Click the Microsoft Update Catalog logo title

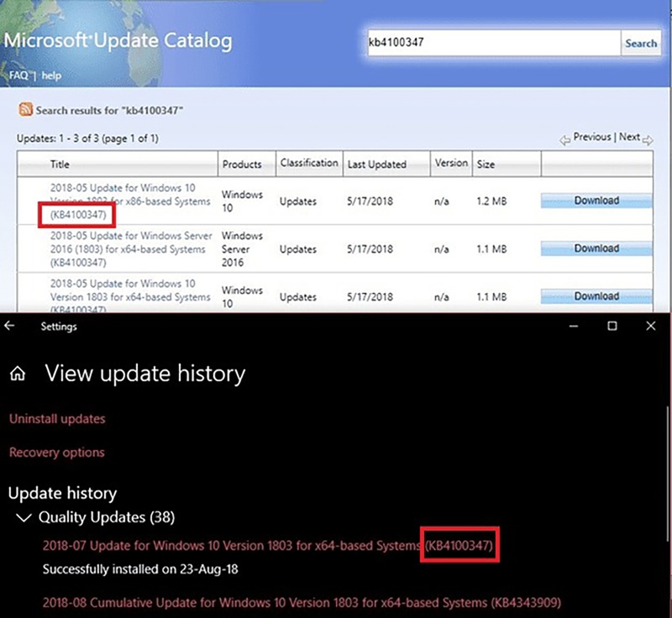[x=118, y=40]
